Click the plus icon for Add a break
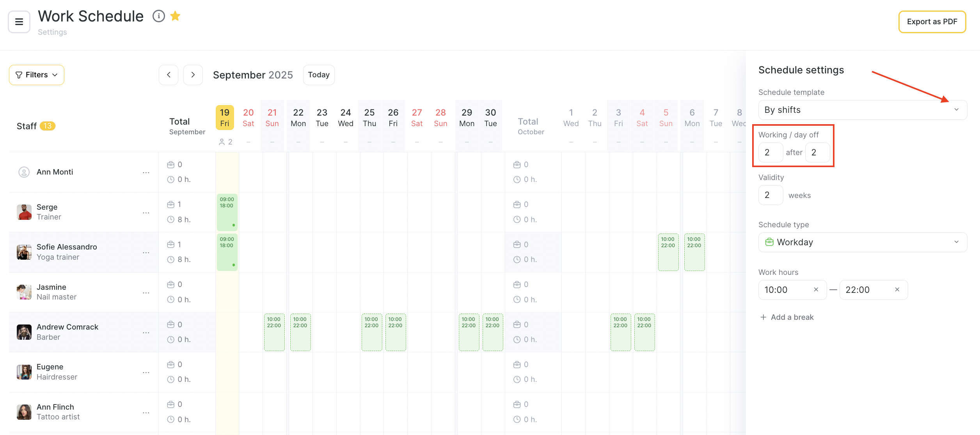 point(763,317)
